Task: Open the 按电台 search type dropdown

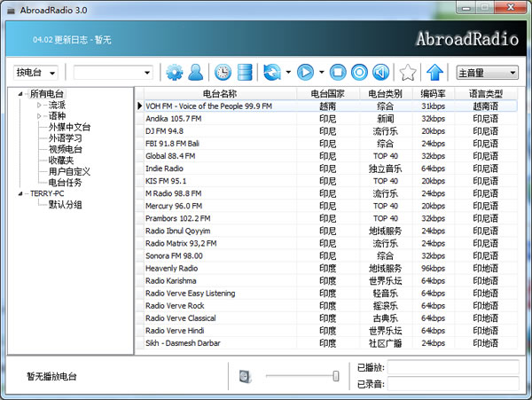Action: 35,72
